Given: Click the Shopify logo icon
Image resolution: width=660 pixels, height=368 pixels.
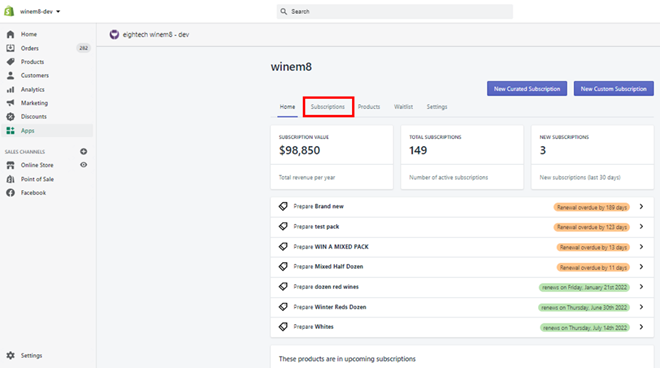Looking at the screenshot, I should [x=9, y=11].
